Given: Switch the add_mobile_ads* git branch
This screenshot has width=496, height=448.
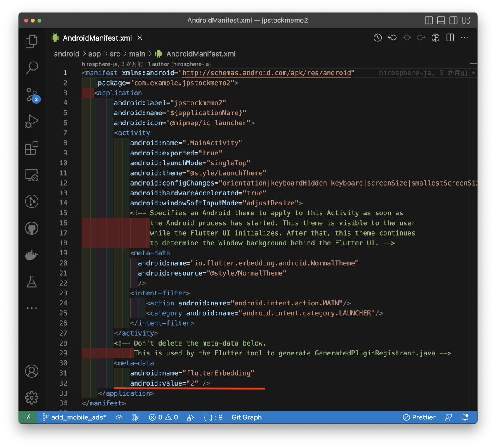Looking at the screenshot, I should click(x=74, y=417).
